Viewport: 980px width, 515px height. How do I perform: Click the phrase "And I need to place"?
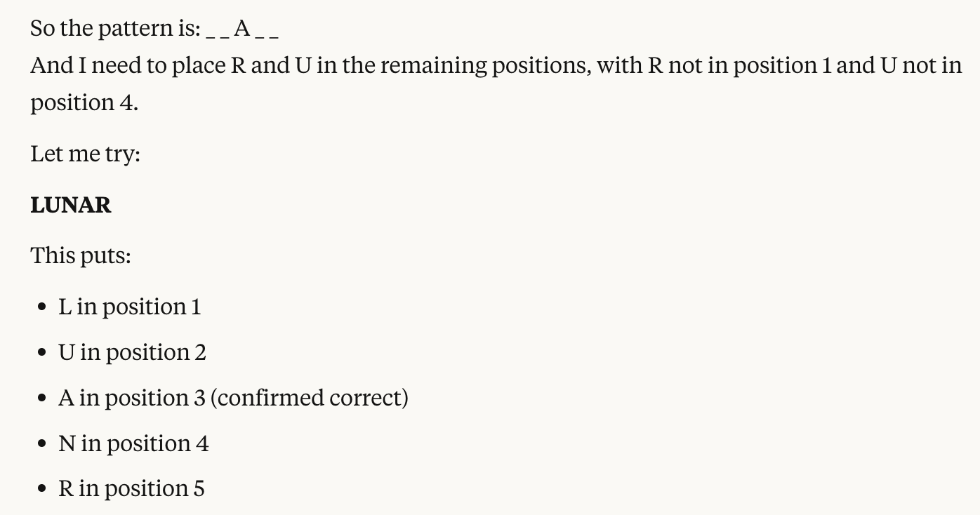click(128, 65)
